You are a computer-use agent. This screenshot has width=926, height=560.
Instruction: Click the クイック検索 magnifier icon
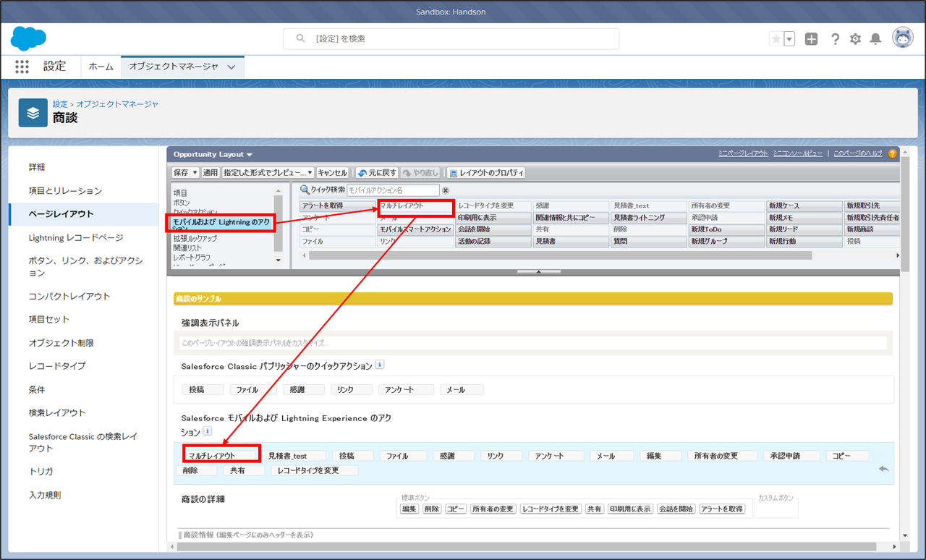point(305,190)
